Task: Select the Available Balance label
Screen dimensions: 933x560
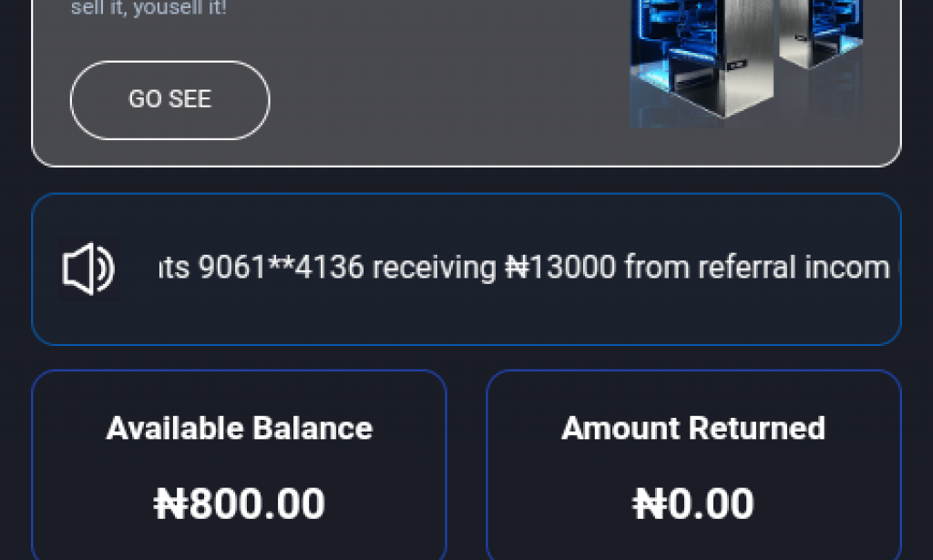Action: point(239,428)
